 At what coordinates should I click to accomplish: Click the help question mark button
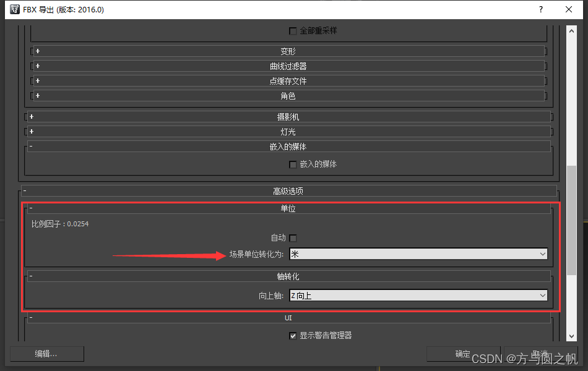click(540, 9)
